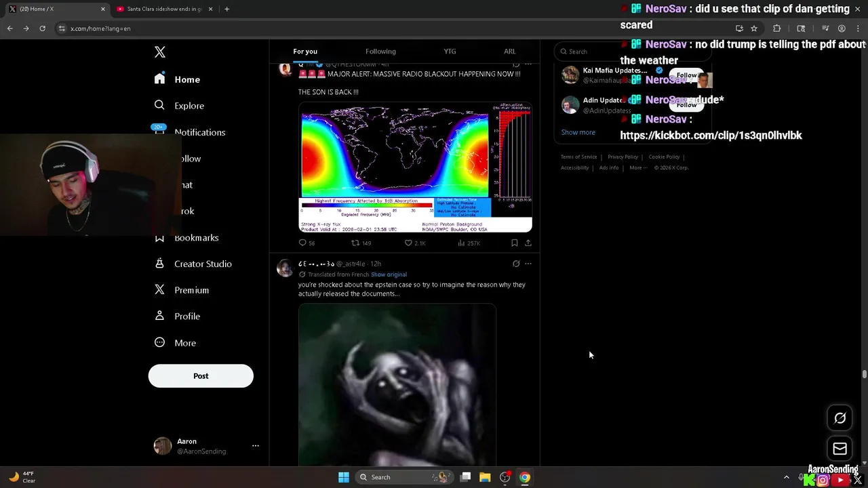The width and height of the screenshot is (868, 488).
Task: Click the Post button
Action: 201,375
